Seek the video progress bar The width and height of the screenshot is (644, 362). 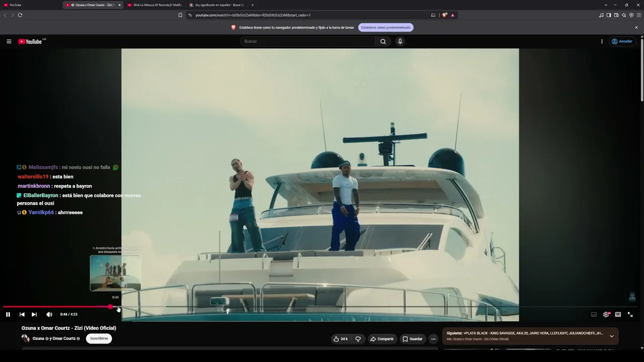320,307
